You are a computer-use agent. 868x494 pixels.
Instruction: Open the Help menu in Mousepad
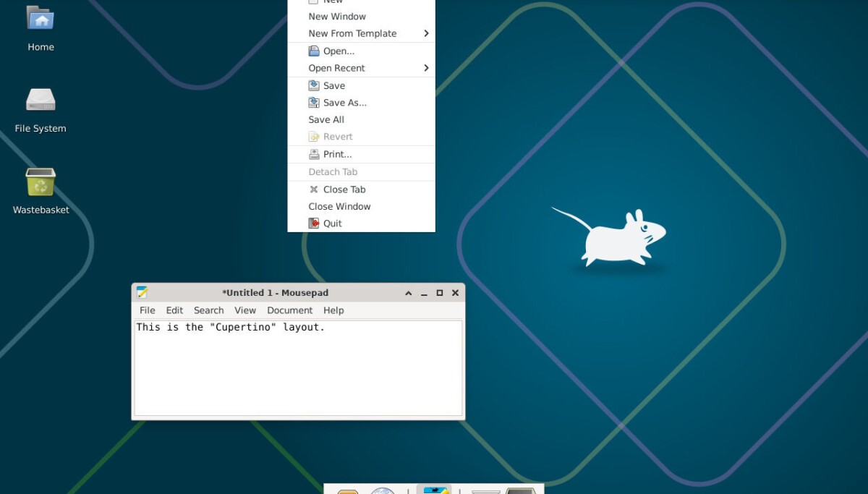tap(333, 310)
